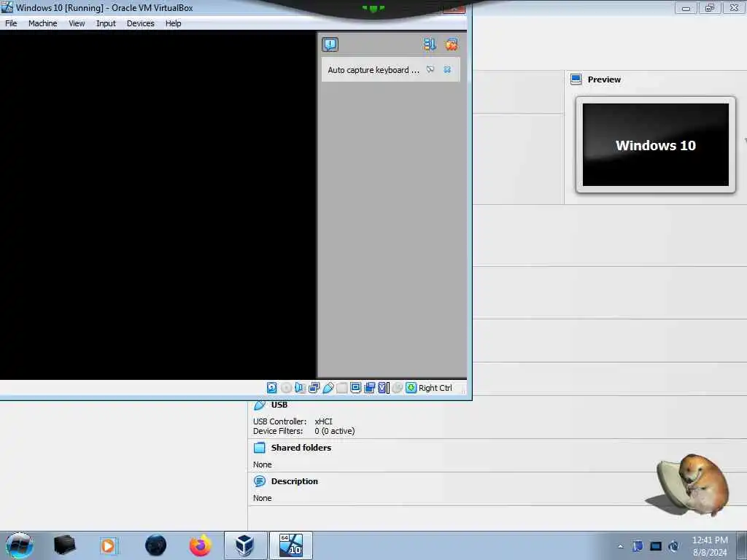Click the xHCI USB controller value
747x560 pixels.
pos(323,421)
